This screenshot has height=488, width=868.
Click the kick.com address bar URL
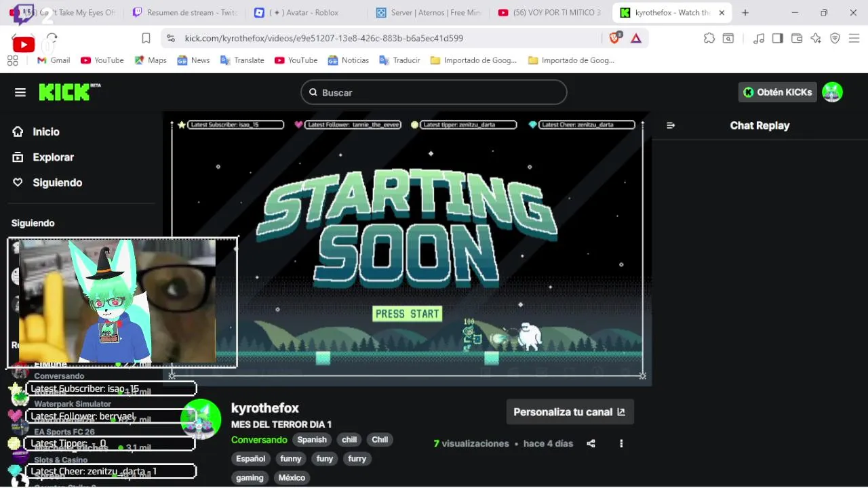click(x=324, y=39)
